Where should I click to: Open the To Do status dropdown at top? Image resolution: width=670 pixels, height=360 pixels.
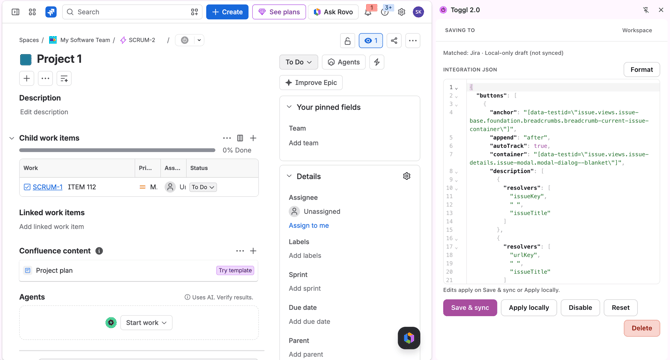(299, 62)
